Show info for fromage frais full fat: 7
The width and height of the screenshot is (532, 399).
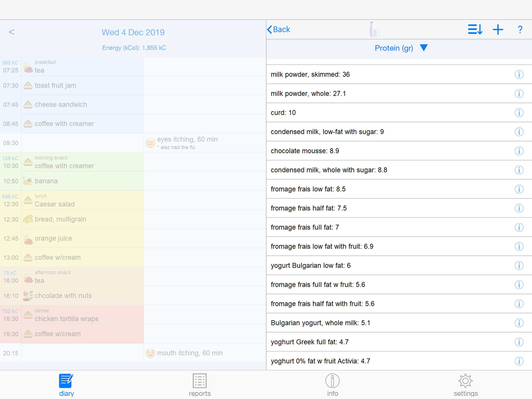519,227
